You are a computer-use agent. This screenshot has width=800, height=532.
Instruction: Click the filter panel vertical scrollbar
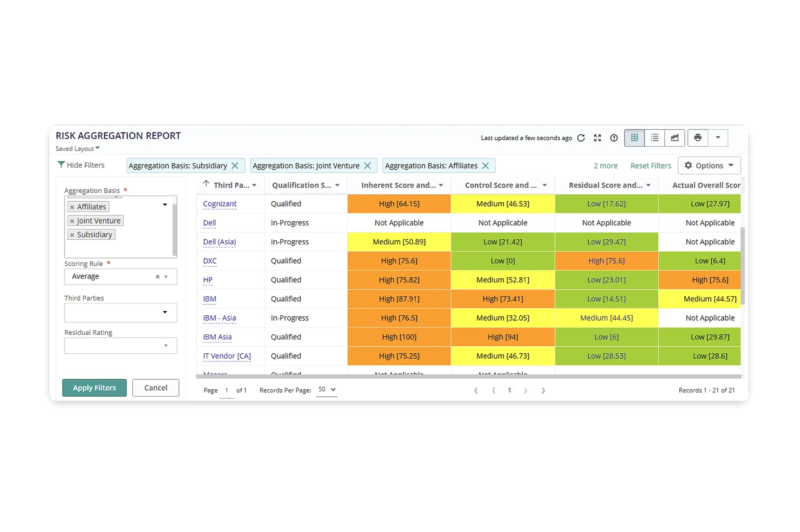click(x=175, y=230)
